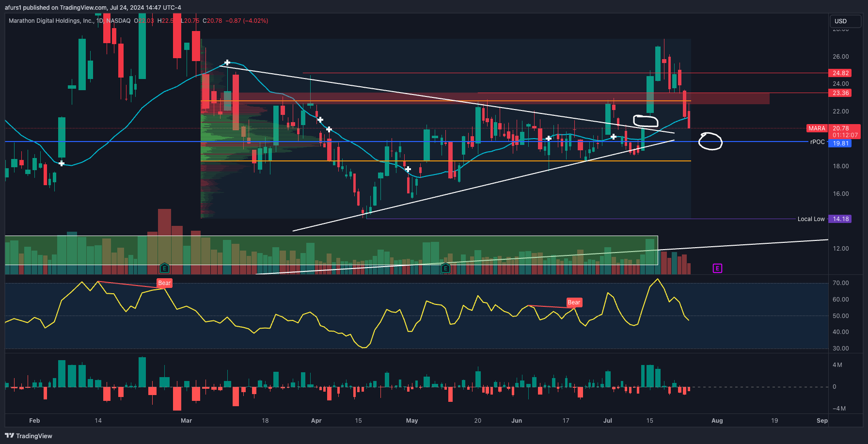Click the Apr date on the time axis

[316, 421]
